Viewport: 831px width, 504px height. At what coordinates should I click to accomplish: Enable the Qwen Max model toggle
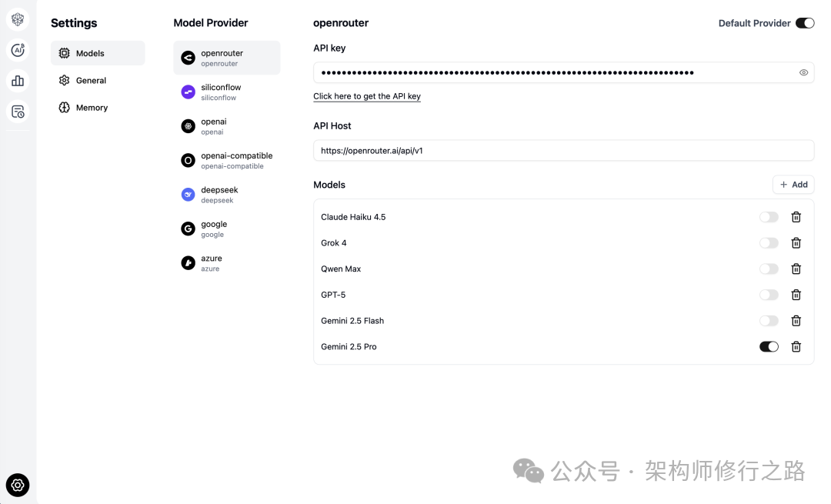(x=769, y=269)
